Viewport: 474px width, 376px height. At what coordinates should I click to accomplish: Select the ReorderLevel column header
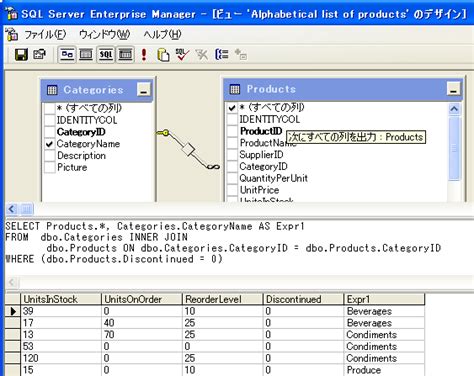click(223, 299)
